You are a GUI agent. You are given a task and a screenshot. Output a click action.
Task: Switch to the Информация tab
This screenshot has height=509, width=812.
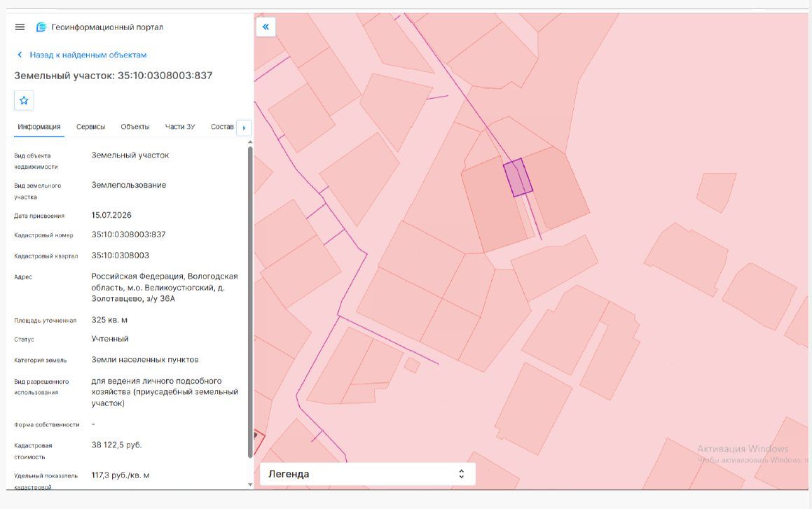click(39, 127)
